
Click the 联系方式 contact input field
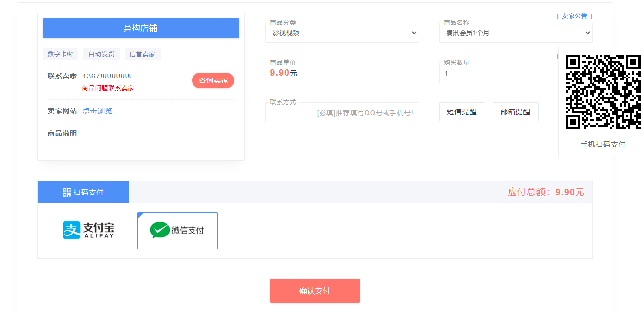tap(342, 113)
